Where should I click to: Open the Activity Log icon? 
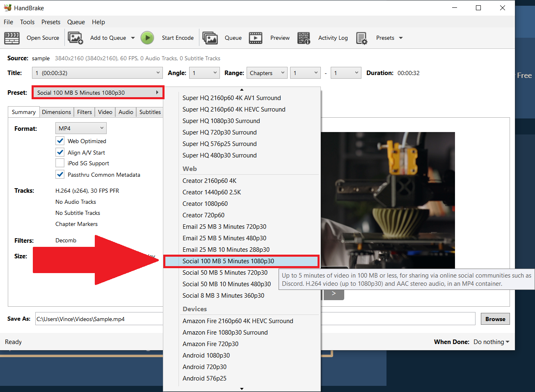click(x=304, y=38)
